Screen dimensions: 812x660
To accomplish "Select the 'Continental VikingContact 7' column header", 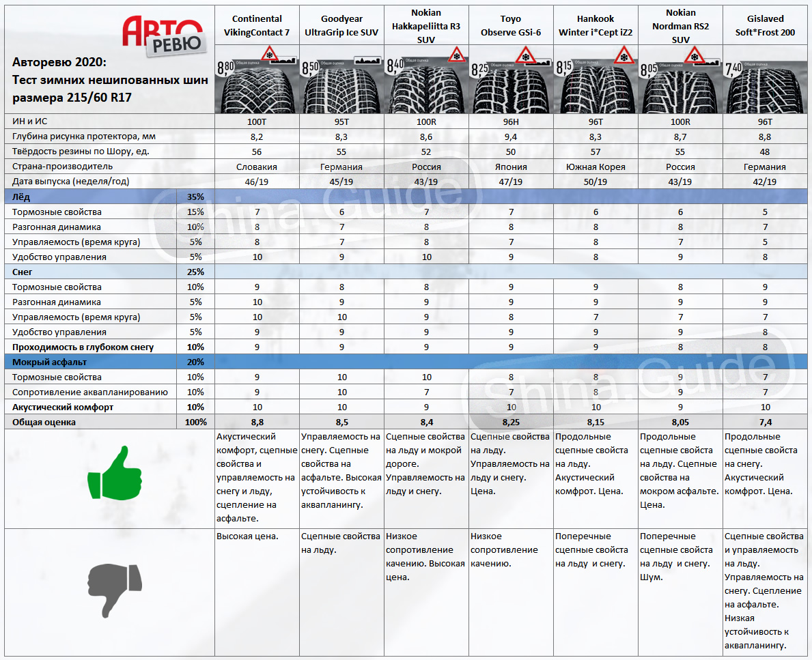I will point(257,25).
